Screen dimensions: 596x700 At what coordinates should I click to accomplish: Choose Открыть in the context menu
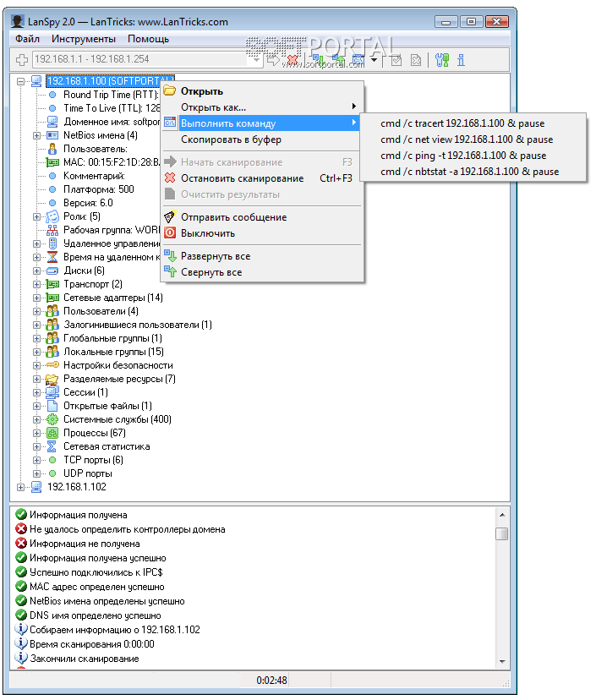click(x=262, y=91)
